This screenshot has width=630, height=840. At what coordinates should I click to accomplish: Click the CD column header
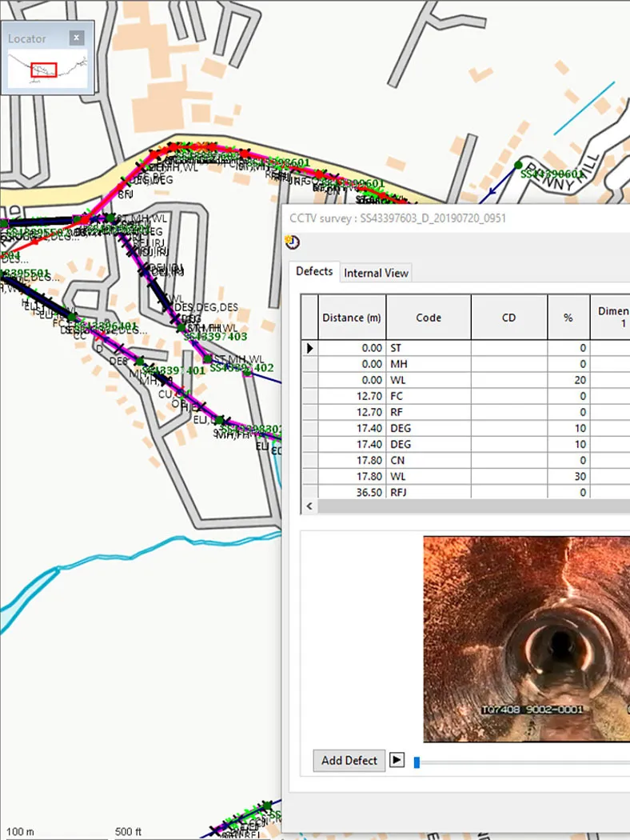tap(509, 317)
